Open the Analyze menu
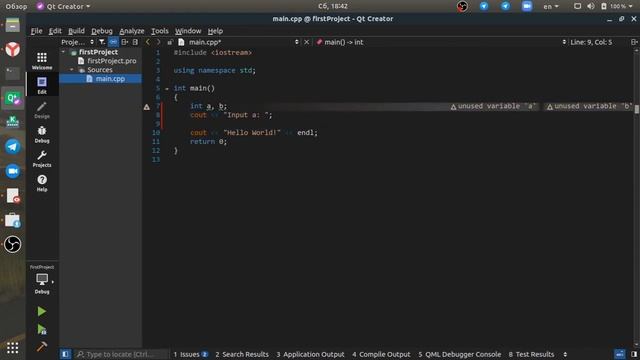 (131, 31)
